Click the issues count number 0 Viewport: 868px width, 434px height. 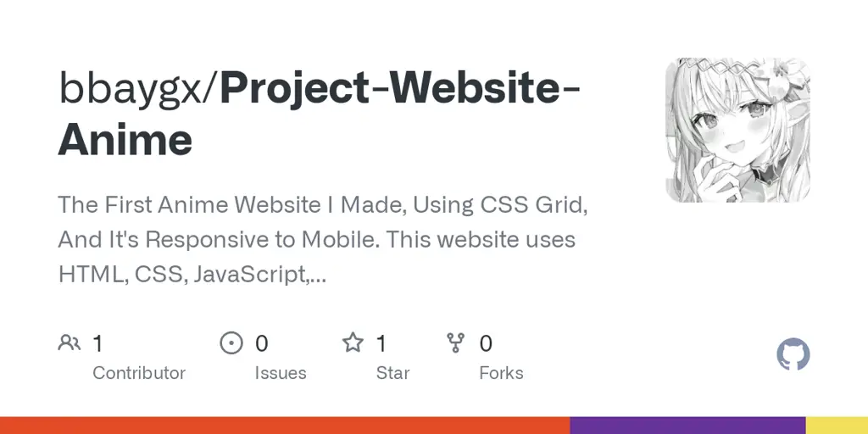262,343
